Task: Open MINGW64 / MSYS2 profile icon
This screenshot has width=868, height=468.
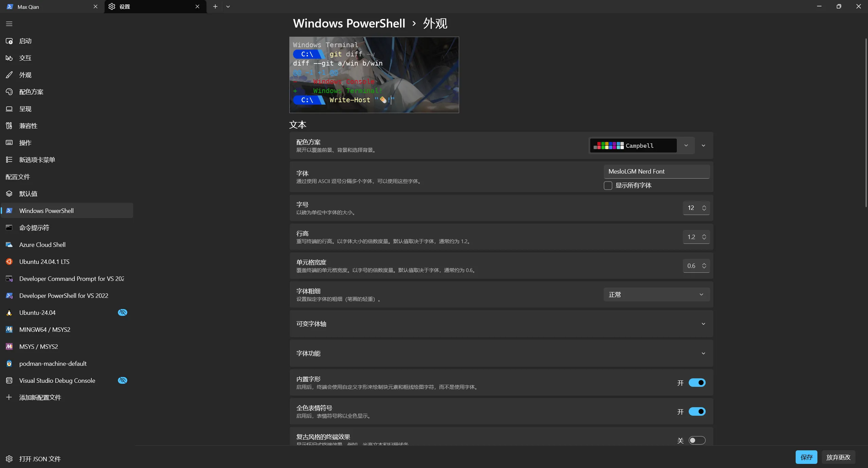Action: [9, 329]
